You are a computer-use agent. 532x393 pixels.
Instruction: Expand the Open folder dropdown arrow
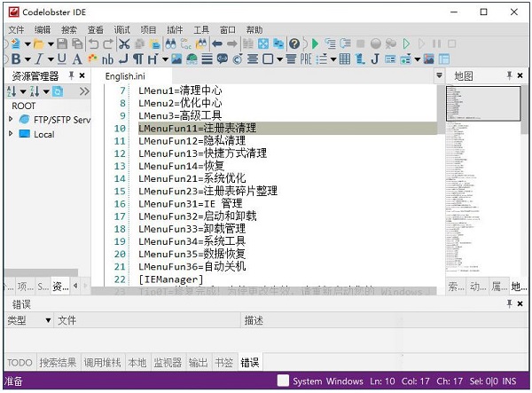(51, 43)
